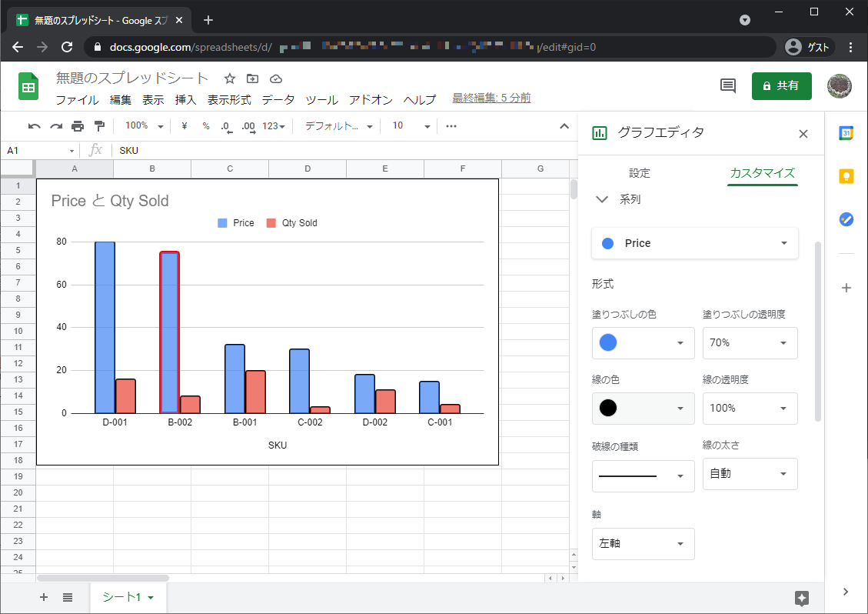Switch to the 設定 tab
The image size is (868, 614).
point(639,173)
